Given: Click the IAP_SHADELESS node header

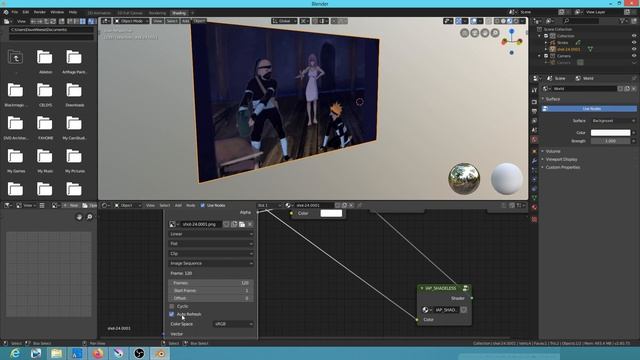Looking at the screenshot, I should click(x=444, y=288).
